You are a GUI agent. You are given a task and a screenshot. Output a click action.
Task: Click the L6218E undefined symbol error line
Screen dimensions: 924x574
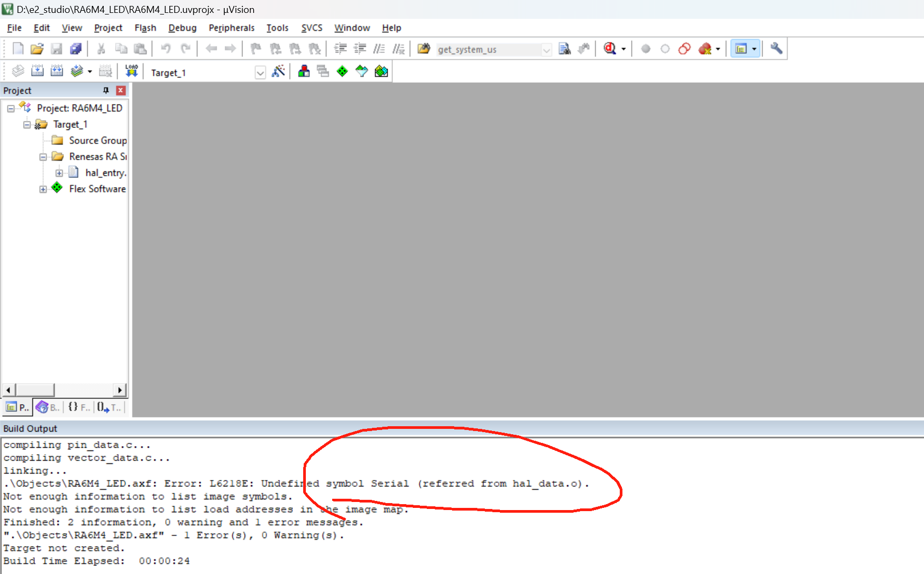coord(296,484)
